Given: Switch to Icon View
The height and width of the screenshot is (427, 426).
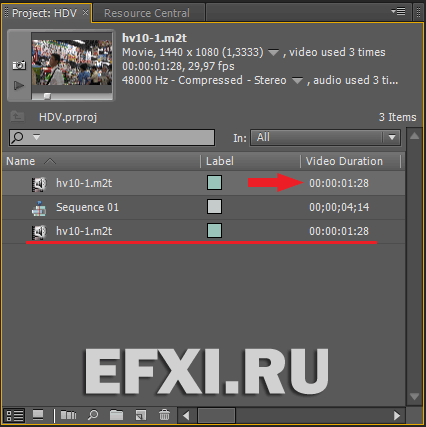Looking at the screenshot, I should point(38,415).
